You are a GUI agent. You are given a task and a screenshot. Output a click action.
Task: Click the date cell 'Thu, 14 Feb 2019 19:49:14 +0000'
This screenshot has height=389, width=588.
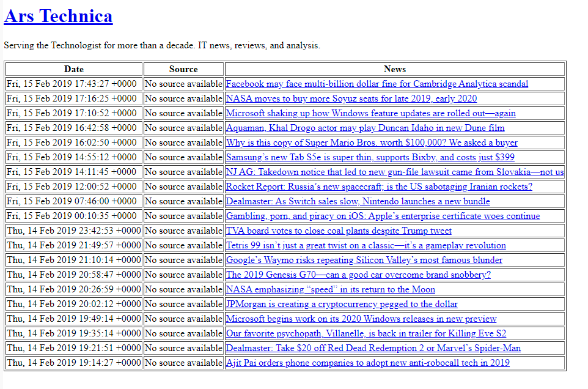(x=74, y=318)
